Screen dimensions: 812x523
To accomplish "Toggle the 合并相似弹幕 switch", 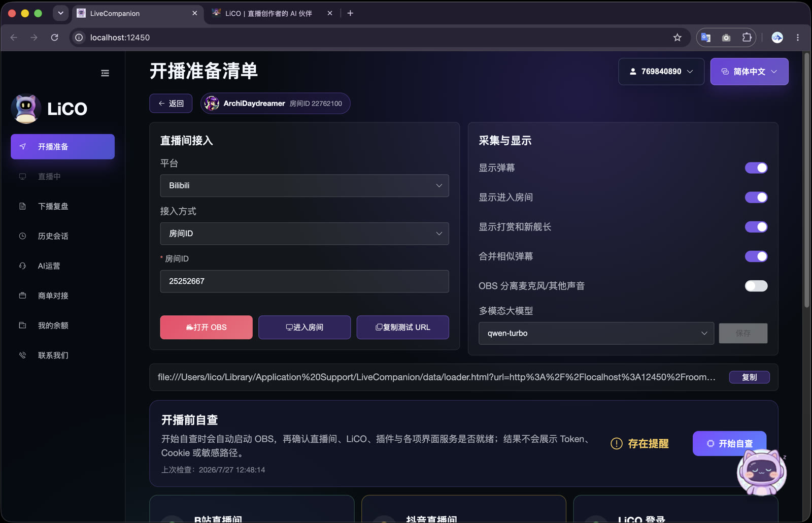I will coord(756,256).
